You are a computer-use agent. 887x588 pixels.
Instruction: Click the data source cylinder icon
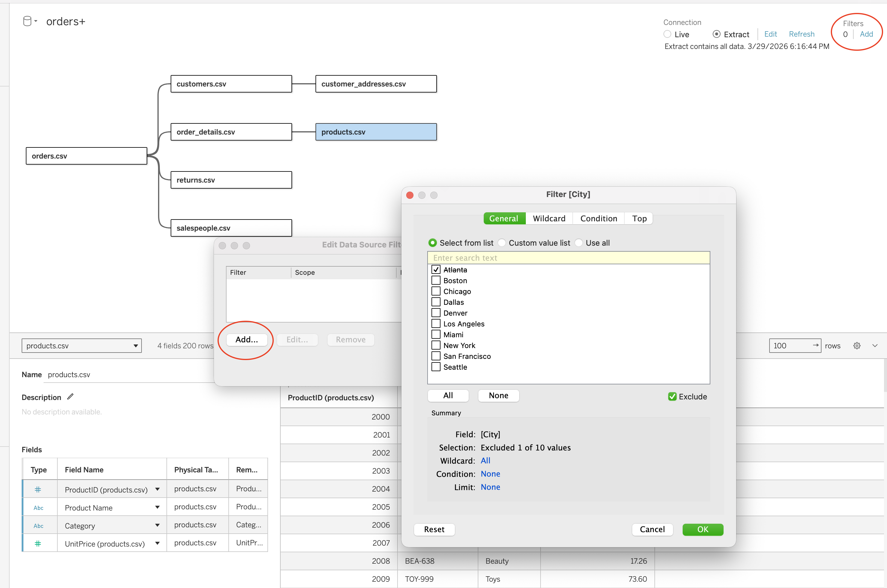pos(27,21)
